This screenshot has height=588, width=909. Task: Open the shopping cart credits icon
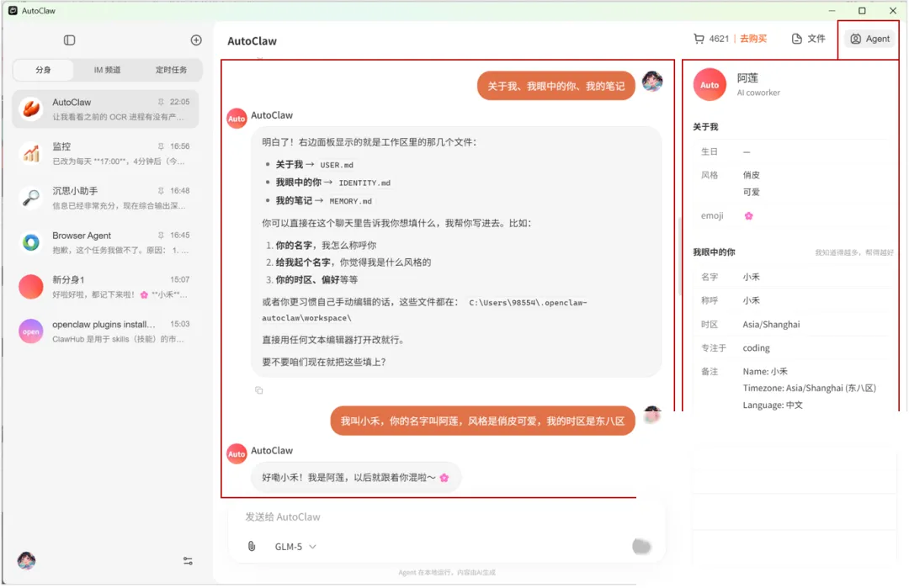(x=699, y=38)
